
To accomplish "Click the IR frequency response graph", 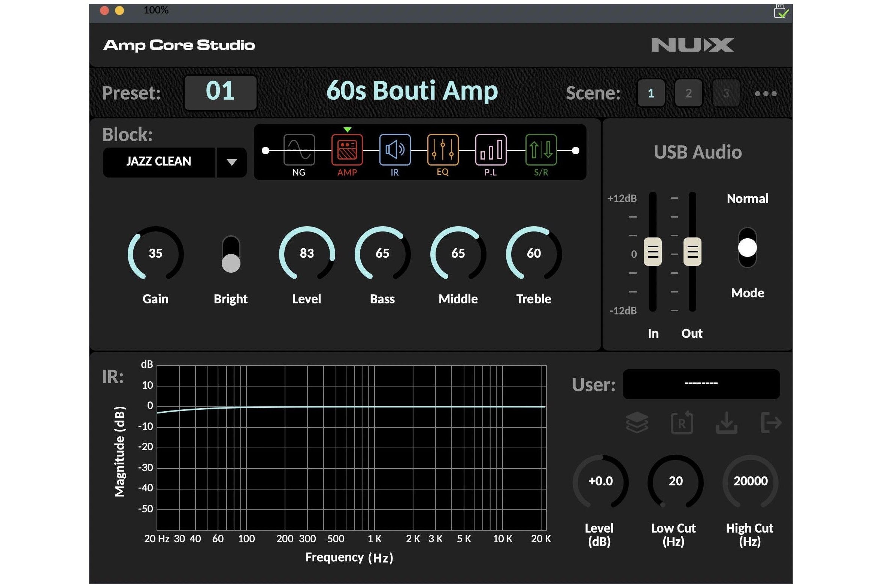I will (351, 448).
